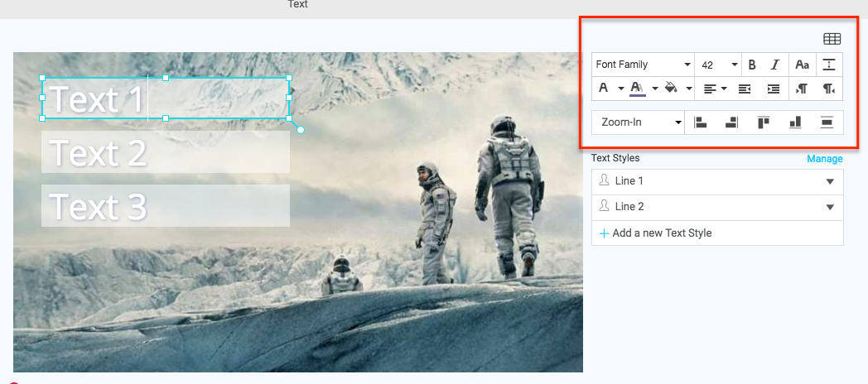Set right-to-left paragraph direction
Screen dimensions: 868x384
[x=829, y=89]
